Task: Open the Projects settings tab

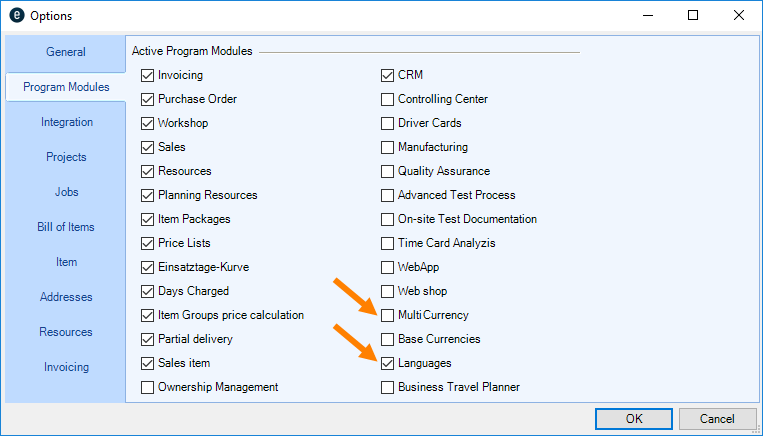Action: (x=66, y=157)
